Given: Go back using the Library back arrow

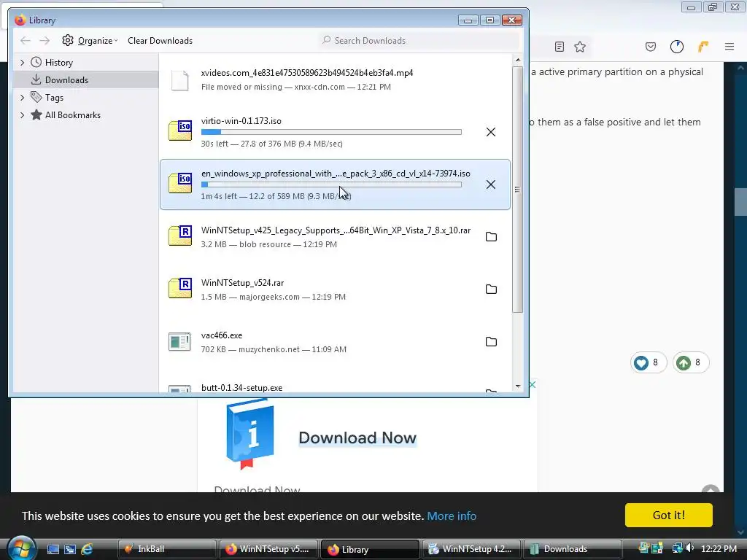Looking at the screenshot, I should coord(26,41).
